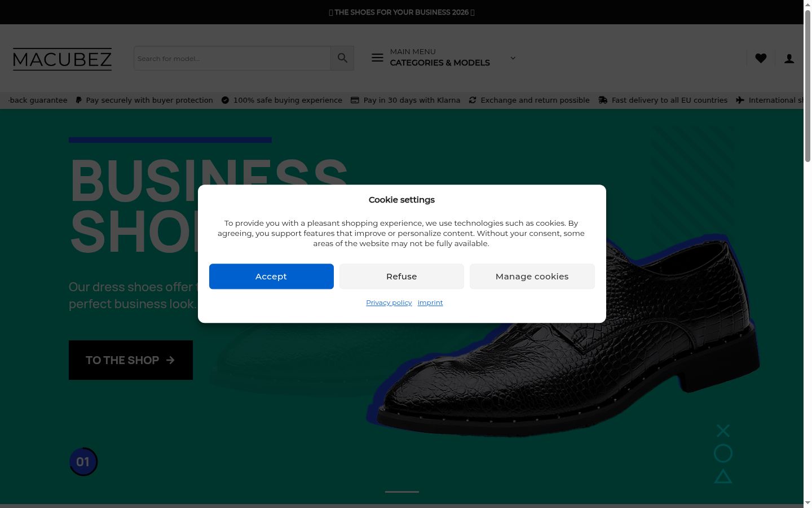Click the PayPal icon for buyer protection
The width and height of the screenshot is (812, 508).
[x=79, y=100]
